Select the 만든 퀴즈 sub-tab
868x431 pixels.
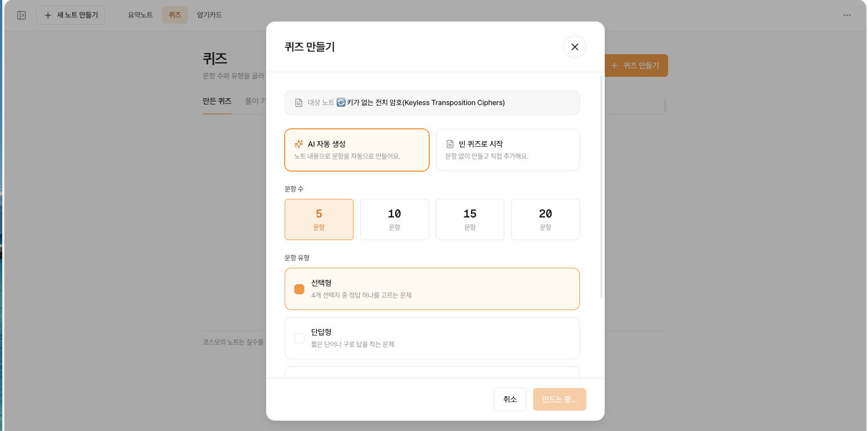[217, 101]
